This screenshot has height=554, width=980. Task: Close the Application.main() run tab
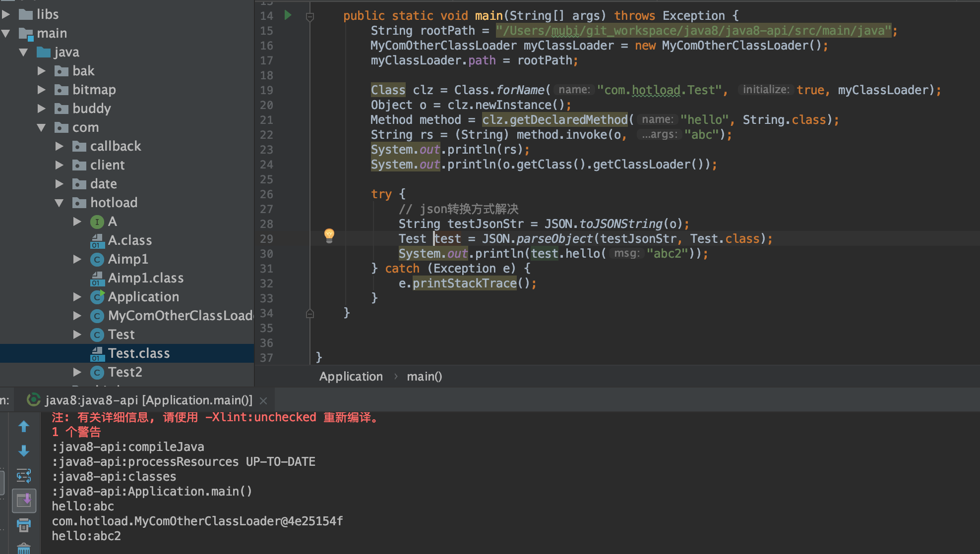[263, 400]
